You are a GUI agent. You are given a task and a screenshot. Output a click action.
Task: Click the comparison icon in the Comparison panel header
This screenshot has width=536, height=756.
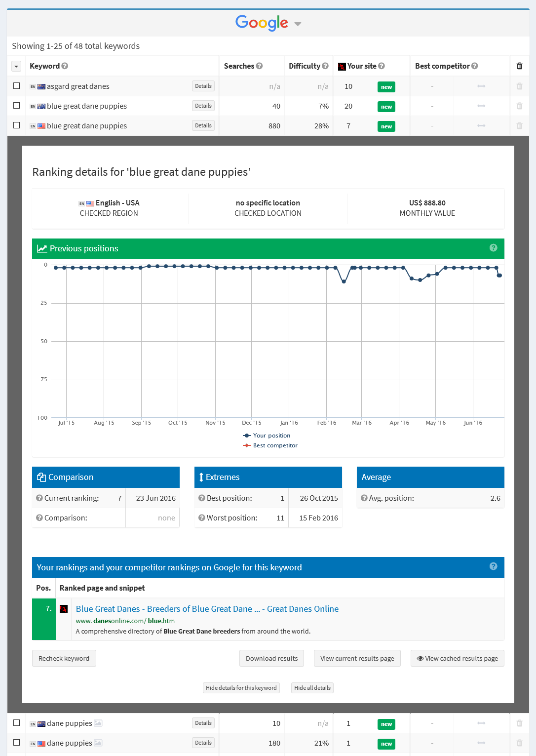click(41, 477)
